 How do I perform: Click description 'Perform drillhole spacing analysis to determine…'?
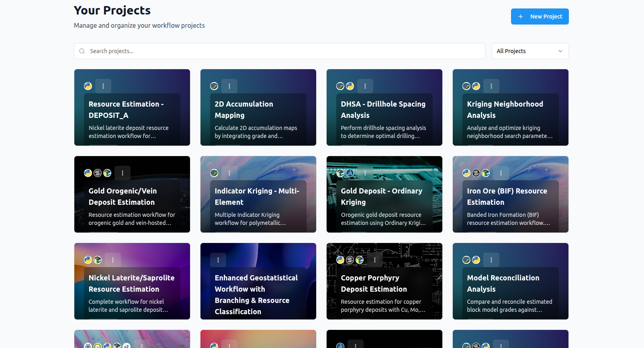coord(383,132)
